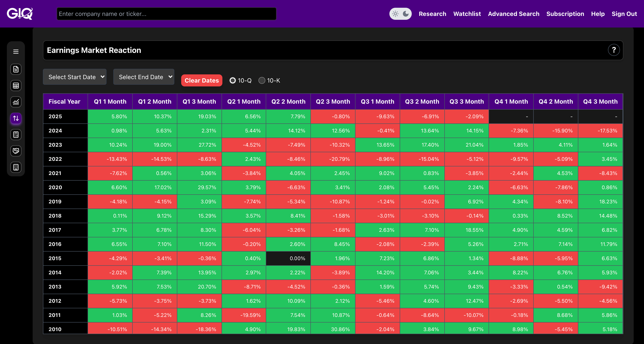Click the up-down arrows market reaction icon
This screenshot has height=344, width=644.
point(16,118)
